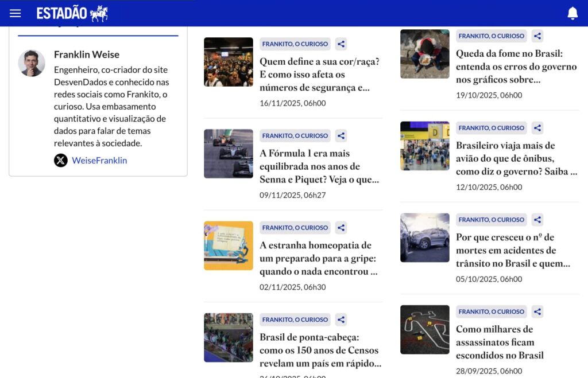Click the Estadão logo
The image size is (588, 378).
(72, 13)
